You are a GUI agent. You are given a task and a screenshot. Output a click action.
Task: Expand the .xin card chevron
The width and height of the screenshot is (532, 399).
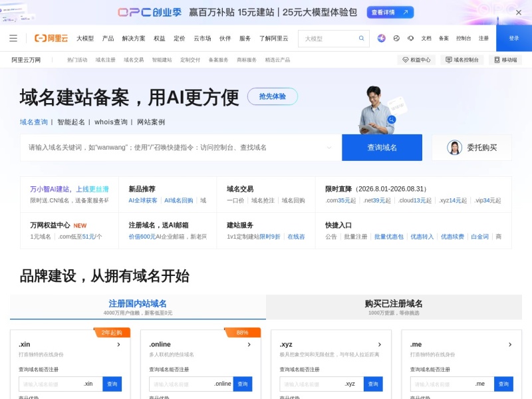point(118,344)
